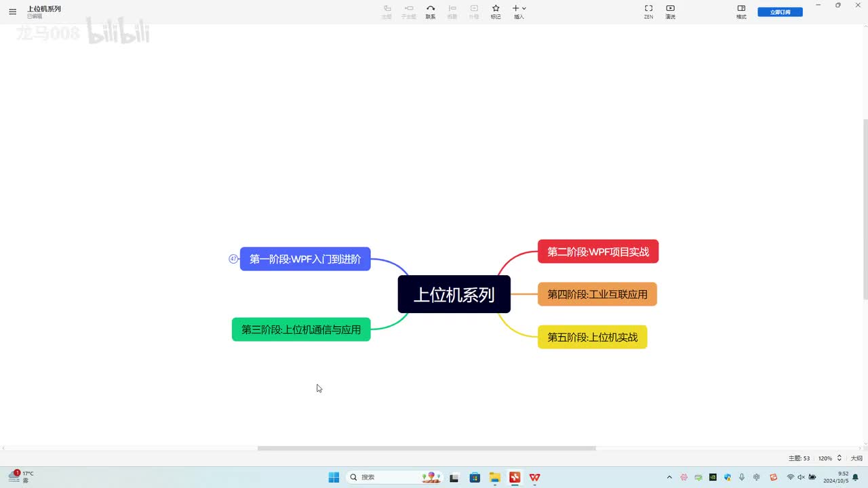Open the clock showing 9:52
Screen dimensions: 868x488
835,477
